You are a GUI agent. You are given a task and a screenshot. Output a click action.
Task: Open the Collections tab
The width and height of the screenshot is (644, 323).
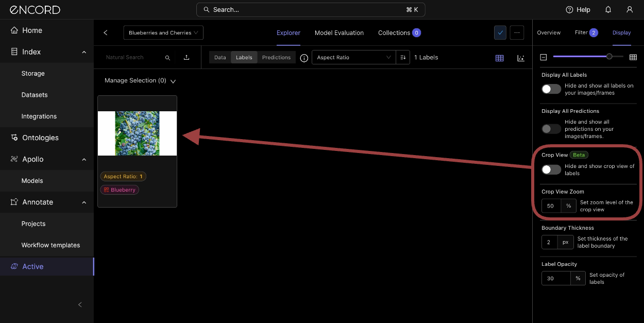click(399, 32)
